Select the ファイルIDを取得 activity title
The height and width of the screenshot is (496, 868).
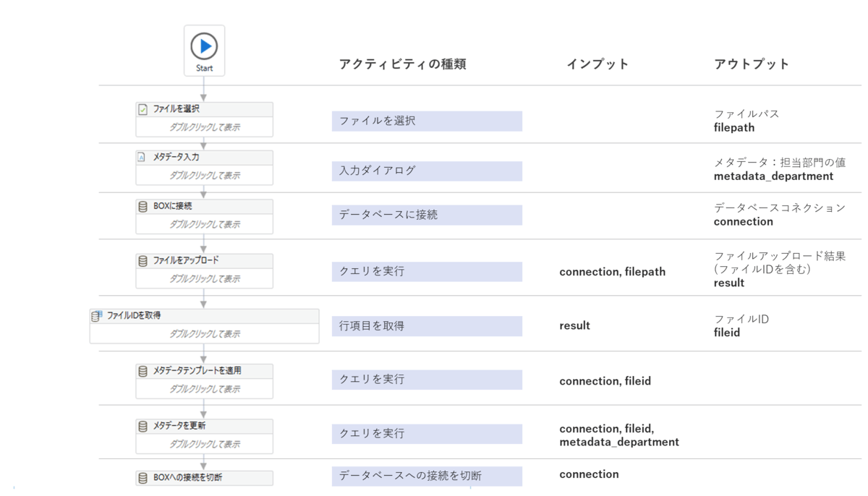point(134,316)
